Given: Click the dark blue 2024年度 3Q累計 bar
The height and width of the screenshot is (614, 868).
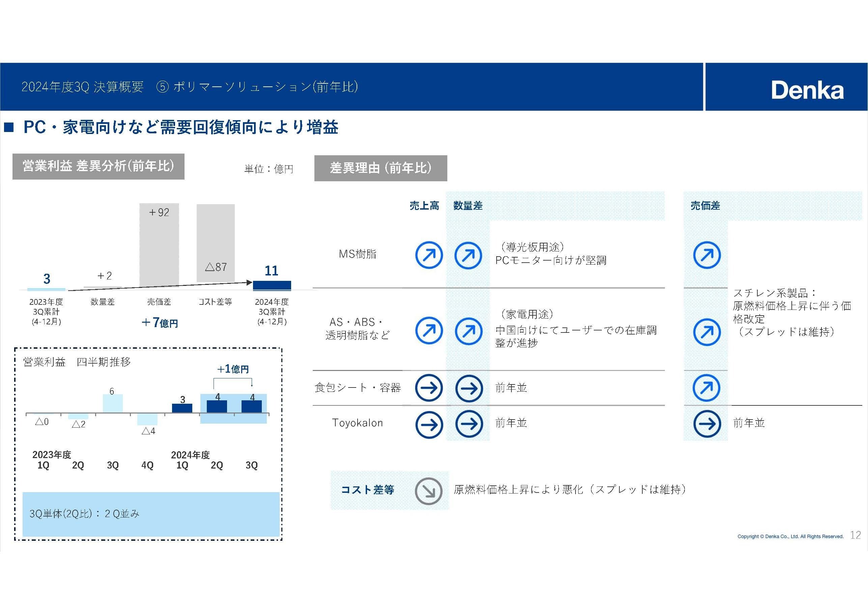Looking at the screenshot, I should 272,285.
